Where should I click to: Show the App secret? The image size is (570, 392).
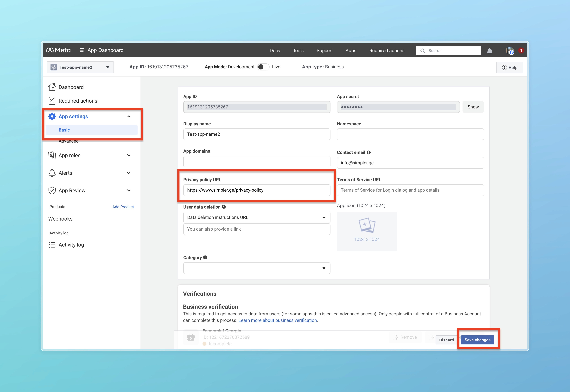point(473,107)
